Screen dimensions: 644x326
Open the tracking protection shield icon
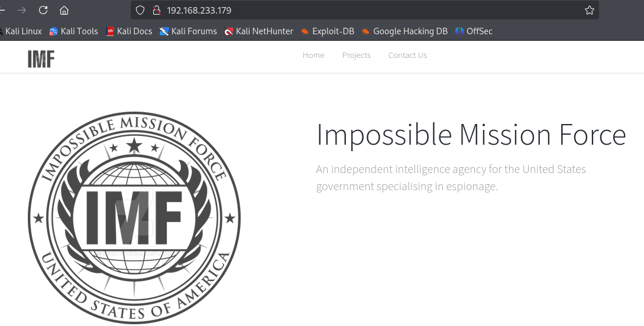click(140, 10)
